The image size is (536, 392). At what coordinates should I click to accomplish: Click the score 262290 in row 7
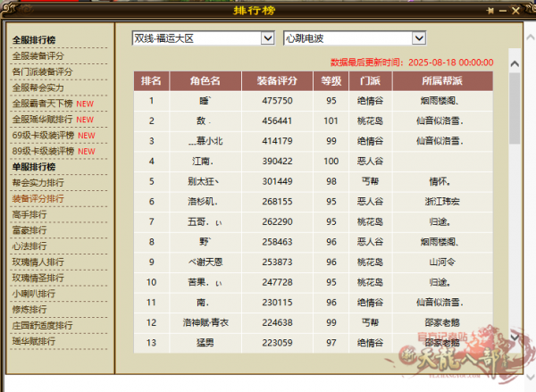277,221
